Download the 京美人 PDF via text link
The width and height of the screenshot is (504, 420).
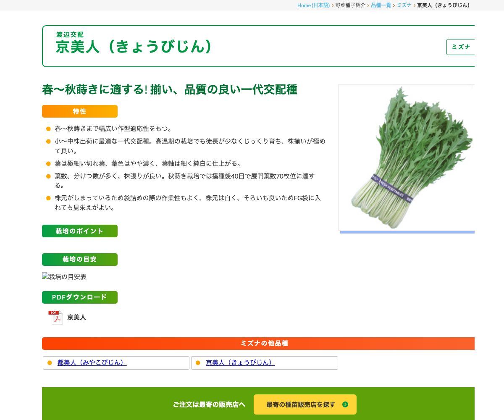coord(76,318)
